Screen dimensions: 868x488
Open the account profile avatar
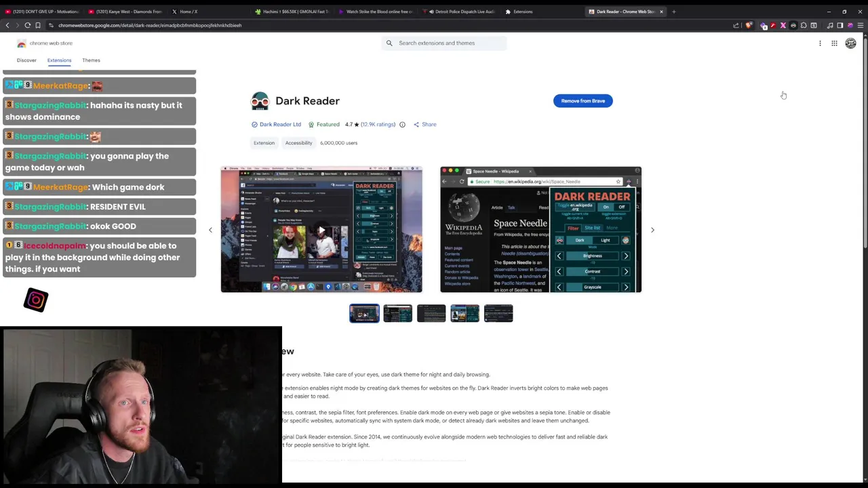click(850, 43)
